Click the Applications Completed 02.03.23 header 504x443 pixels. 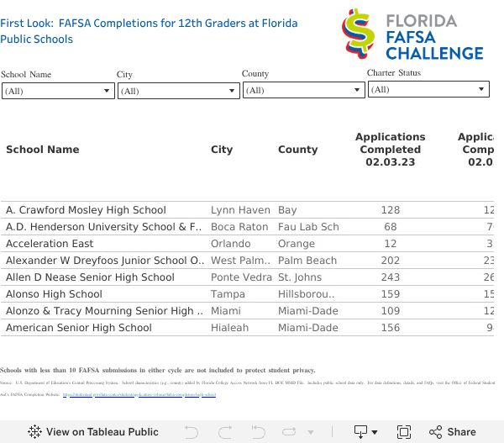[x=391, y=150]
